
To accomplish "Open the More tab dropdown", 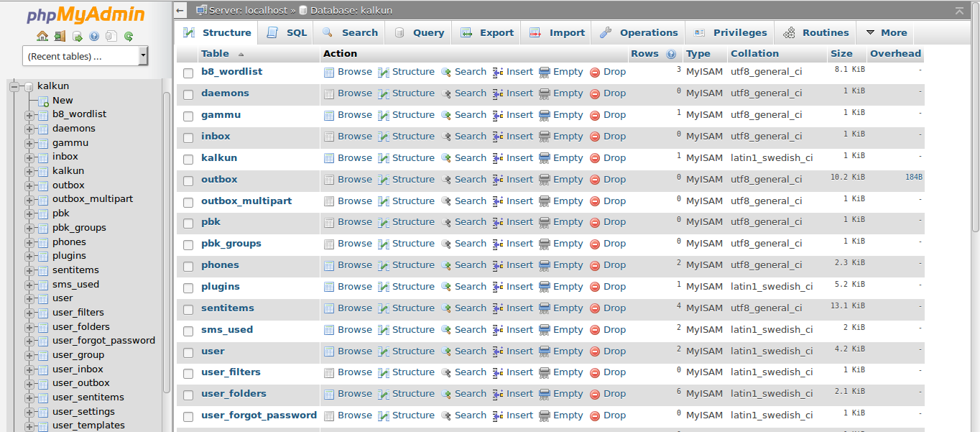I will [x=886, y=32].
